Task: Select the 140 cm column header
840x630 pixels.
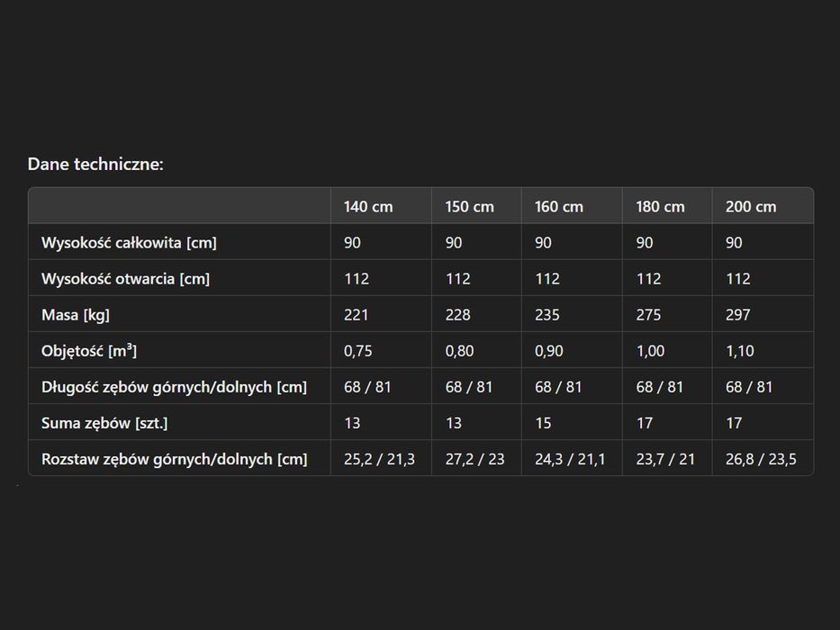Action: pos(381,206)
